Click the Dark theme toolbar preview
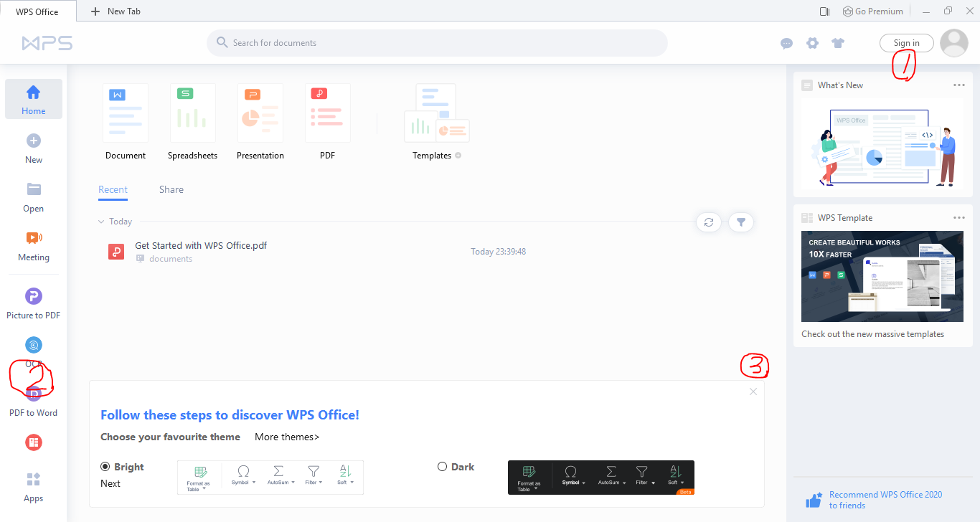The image size is (980, 522). coord(601,478)
